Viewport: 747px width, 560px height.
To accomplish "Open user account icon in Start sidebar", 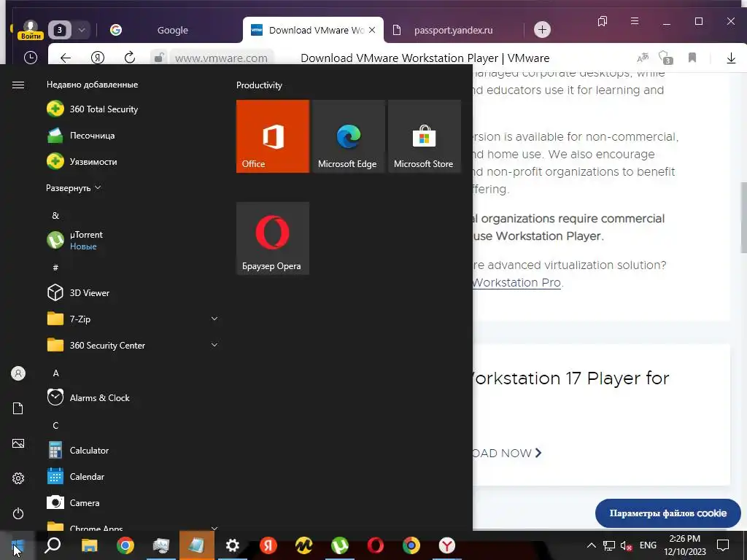I will tap(18, 373).
